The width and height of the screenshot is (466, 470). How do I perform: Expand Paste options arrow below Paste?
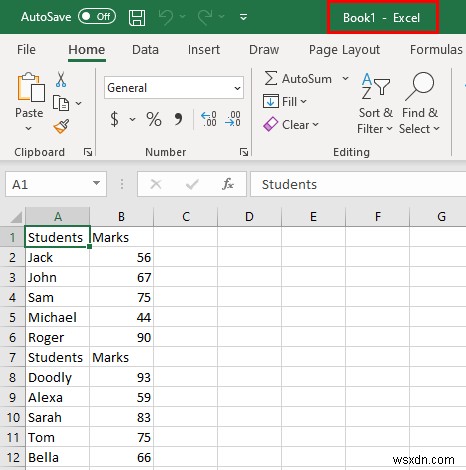pos(29,128)
